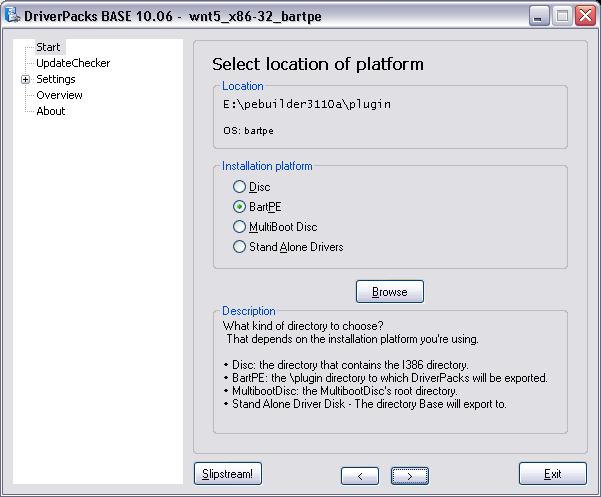
Task: Click the DriverPacks title bar app icon
Action: [x=12, y=16]
